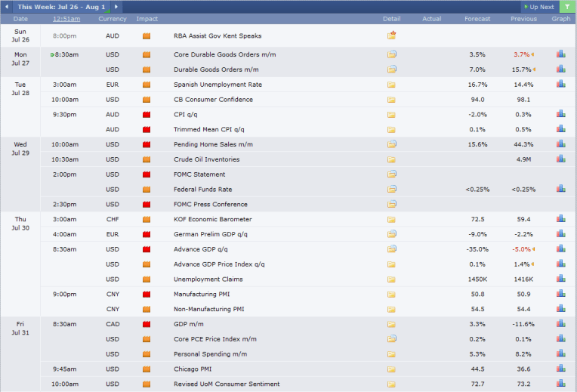Click previous value 4.9M for Crude Oil Inventories
This screenshot has width=577, height=392.
click(x=523, y=159)
